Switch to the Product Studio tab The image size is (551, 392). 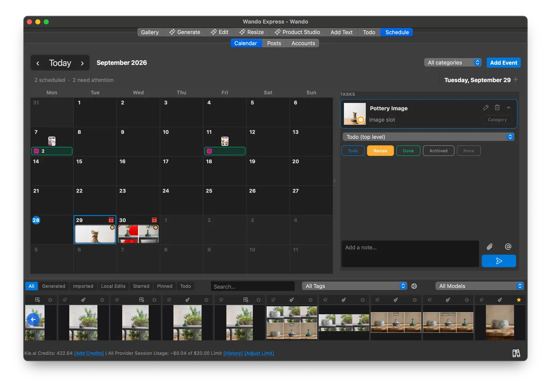tap(297, 32)
